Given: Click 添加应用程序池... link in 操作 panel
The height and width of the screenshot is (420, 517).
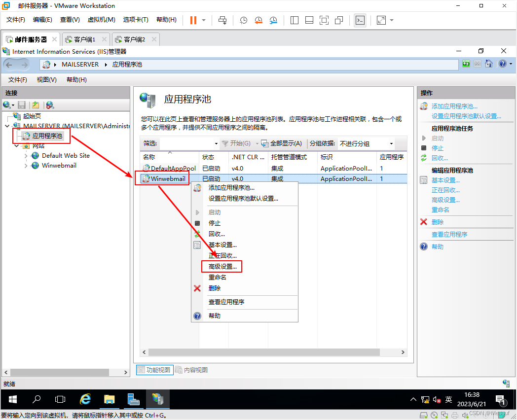Looking at the screenshot, I should [x=454, y=106].
